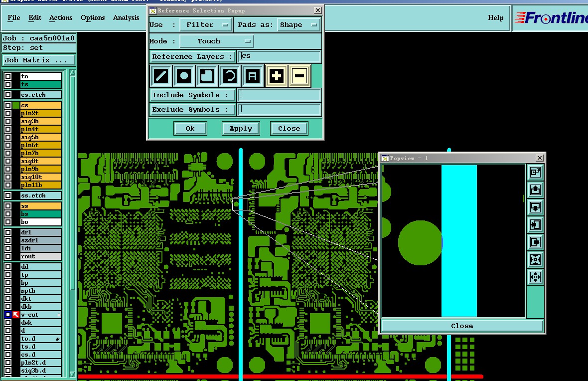Select the Arc feature type filter icon
This screenshot has width=588, height=381.
[230, 76]
